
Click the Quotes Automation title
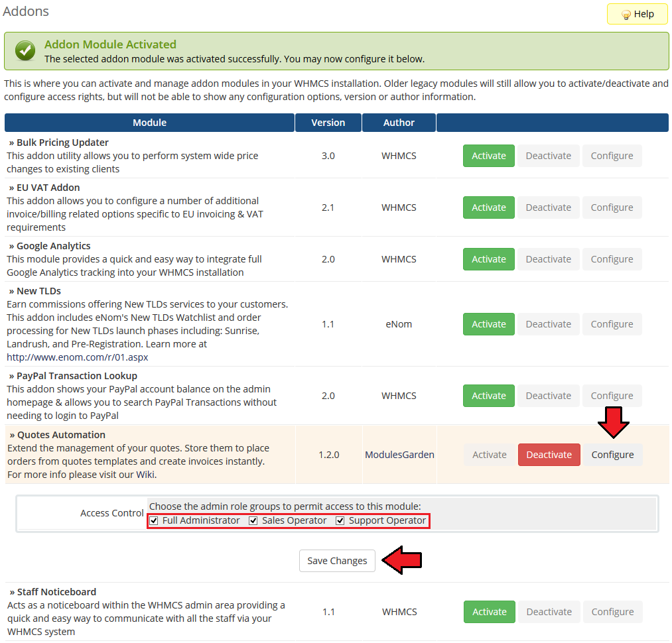coord(61,436)
